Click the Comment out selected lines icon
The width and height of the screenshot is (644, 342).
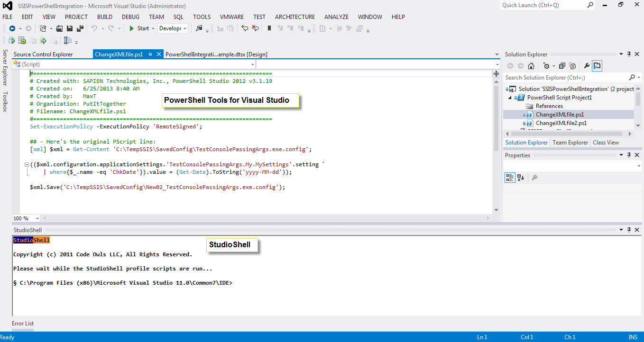click(x=245, y=28)
